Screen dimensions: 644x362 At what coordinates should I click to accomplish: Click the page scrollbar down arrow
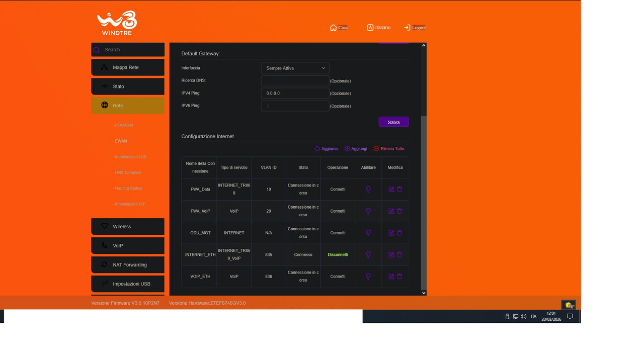click(424, 293)
